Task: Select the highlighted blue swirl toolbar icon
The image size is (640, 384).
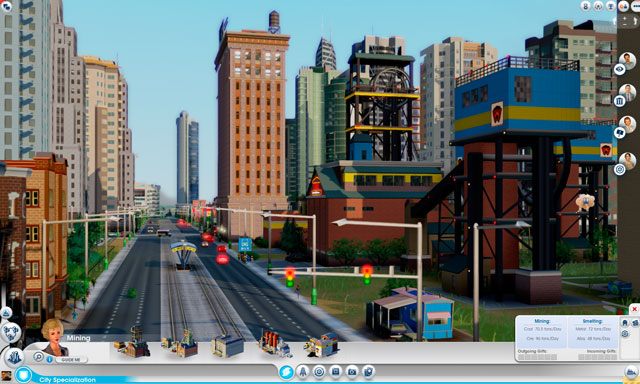Action: [x=287, y=372]
